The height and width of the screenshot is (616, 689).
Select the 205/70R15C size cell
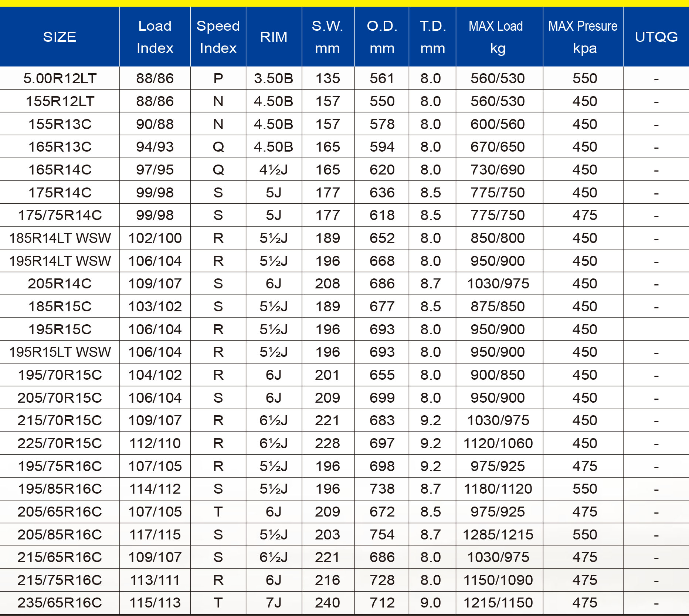coord(60,398)
